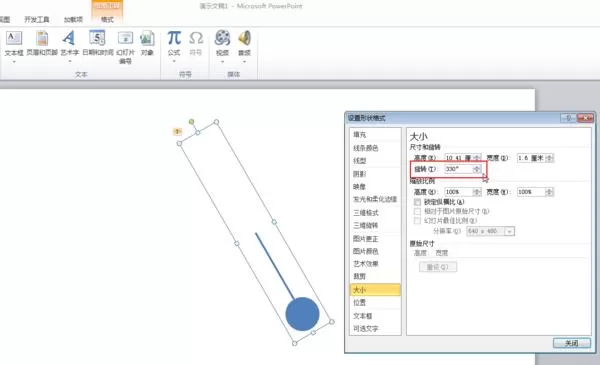Insert Symbol (符号) omega icon
The image size is (600, 365).
196,38
